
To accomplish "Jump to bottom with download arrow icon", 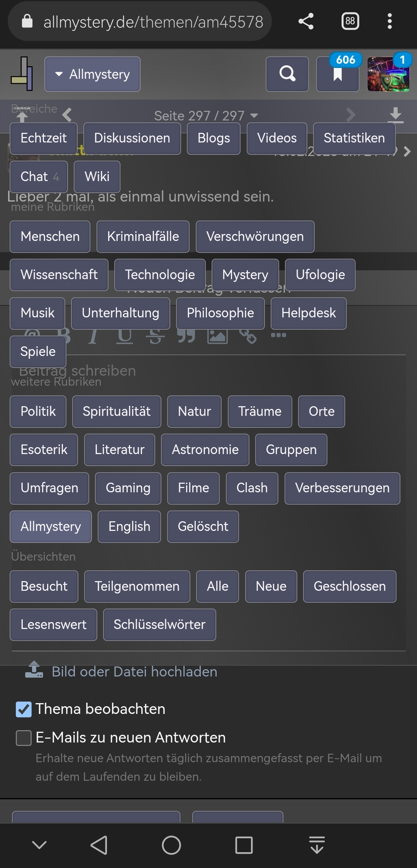I will (x=395, y=115).
